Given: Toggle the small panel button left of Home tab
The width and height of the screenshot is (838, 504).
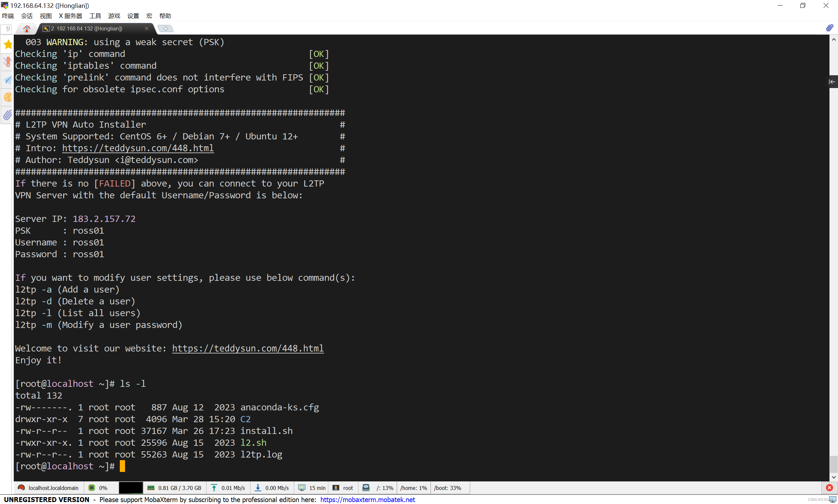Looking at the screenshot, I should coord(7,28).
